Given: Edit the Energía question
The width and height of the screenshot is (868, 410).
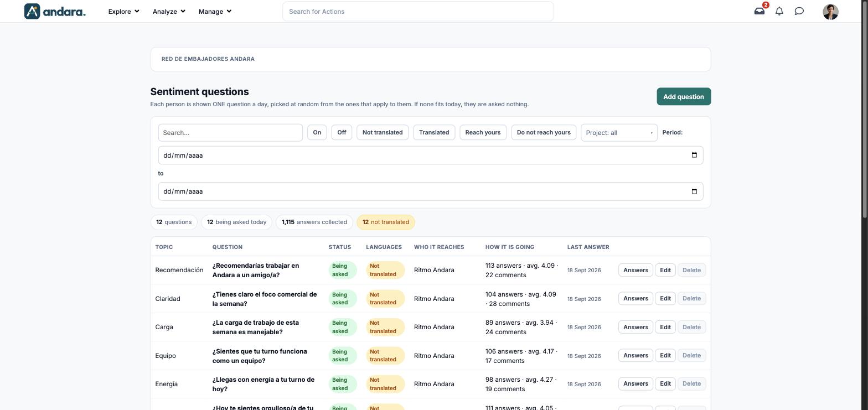Looking at the screenshot, I should 665,383.
